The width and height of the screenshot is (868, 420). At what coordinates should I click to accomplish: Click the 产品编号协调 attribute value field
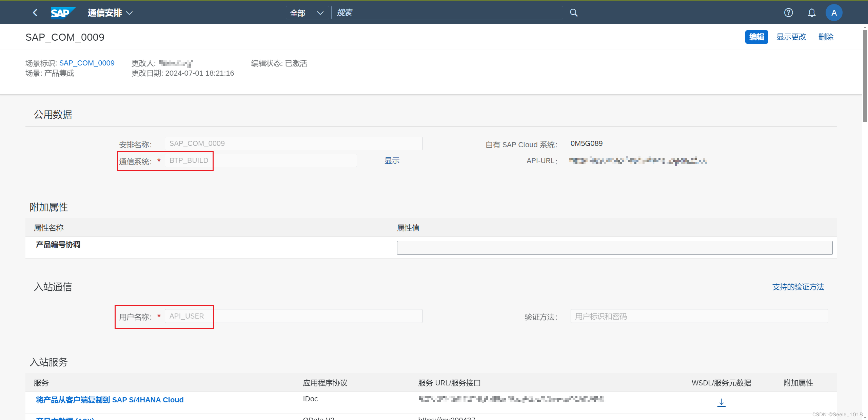click(614, 248)
